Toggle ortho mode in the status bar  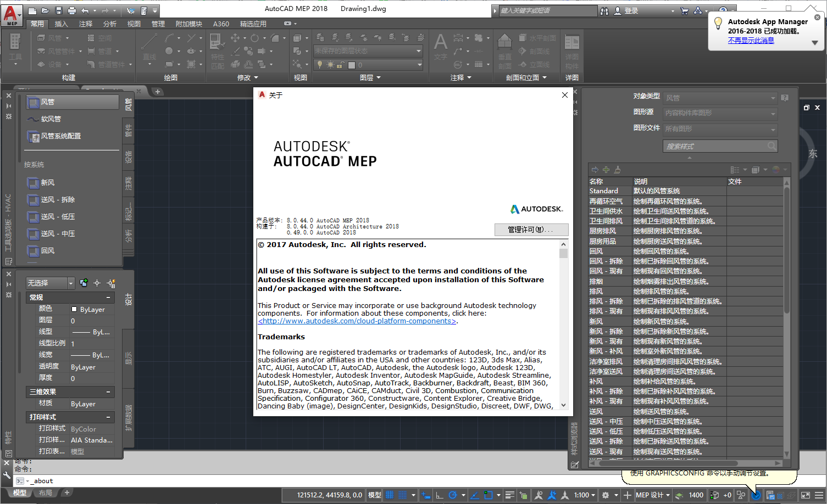pos(439,495)
